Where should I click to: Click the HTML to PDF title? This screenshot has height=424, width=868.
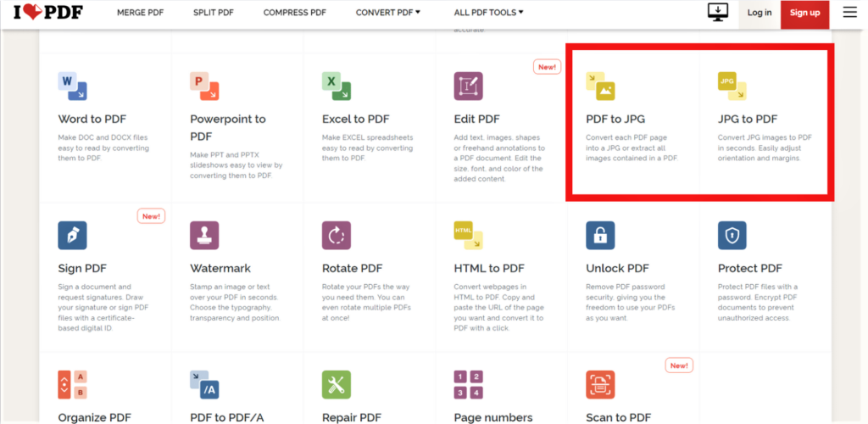[x=489, y=269]
